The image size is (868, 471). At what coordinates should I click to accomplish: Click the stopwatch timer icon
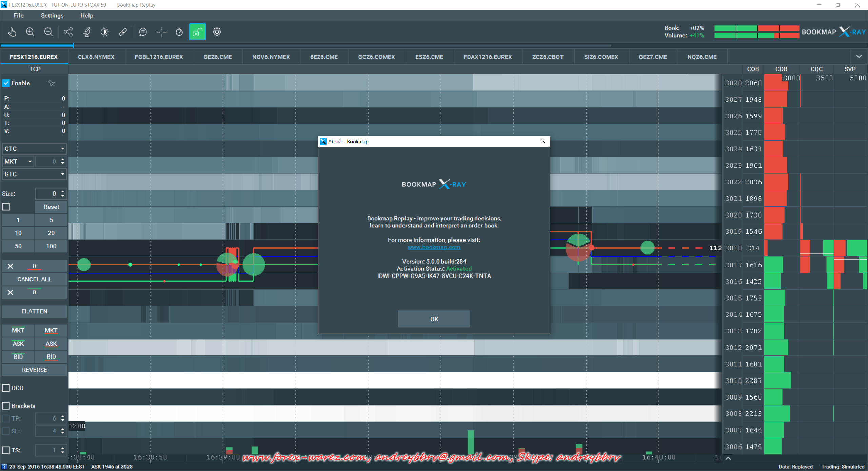coord(179,32)
